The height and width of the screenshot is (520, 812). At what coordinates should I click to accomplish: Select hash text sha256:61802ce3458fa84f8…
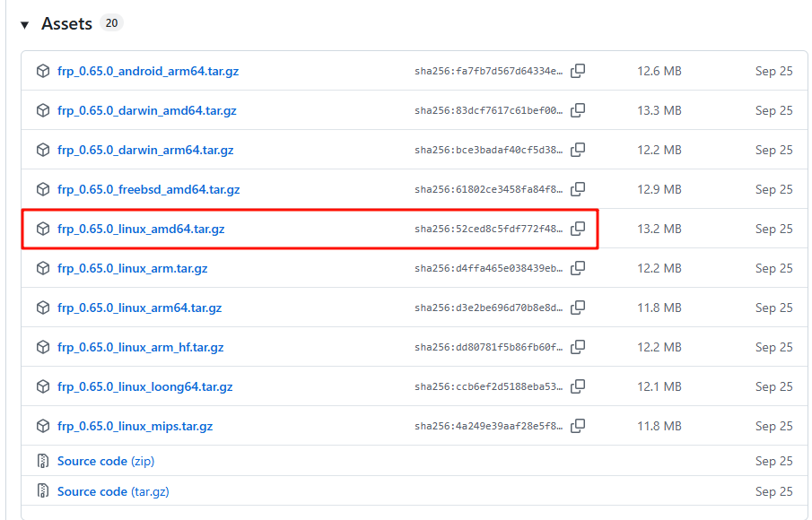(x=488, y=190)
